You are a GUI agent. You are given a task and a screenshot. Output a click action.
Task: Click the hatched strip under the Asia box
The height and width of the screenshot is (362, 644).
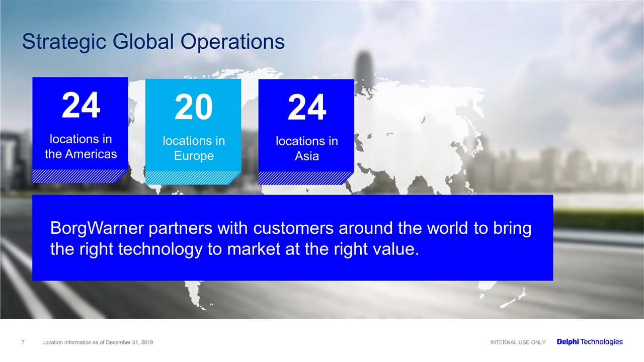tap(304, 178)
